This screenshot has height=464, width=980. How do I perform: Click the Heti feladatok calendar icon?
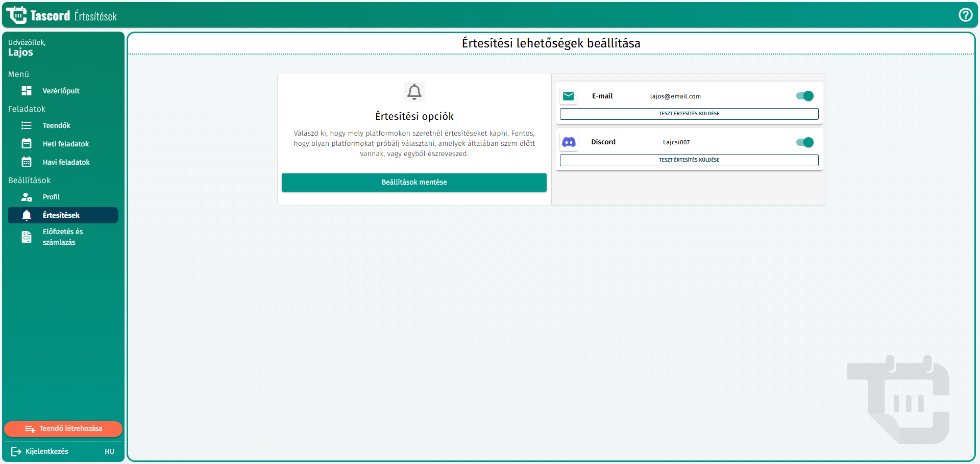coord(27,144)
